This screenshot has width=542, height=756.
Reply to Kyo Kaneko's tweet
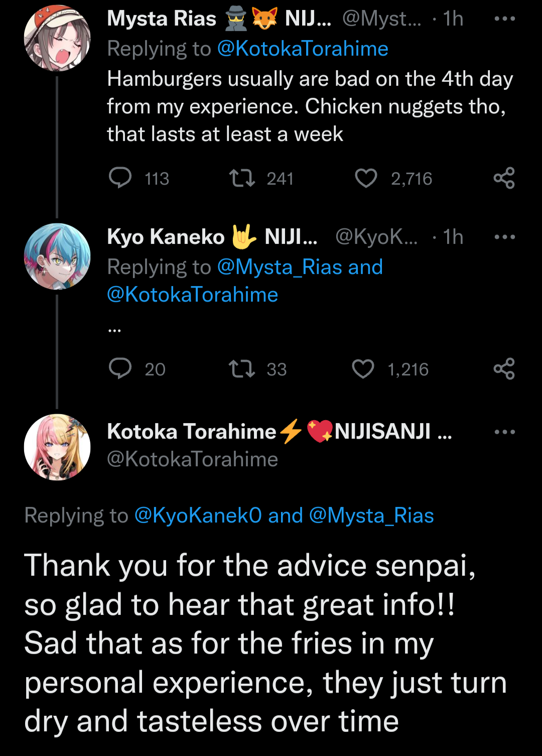pyautogui.click(x=120, y=368)
